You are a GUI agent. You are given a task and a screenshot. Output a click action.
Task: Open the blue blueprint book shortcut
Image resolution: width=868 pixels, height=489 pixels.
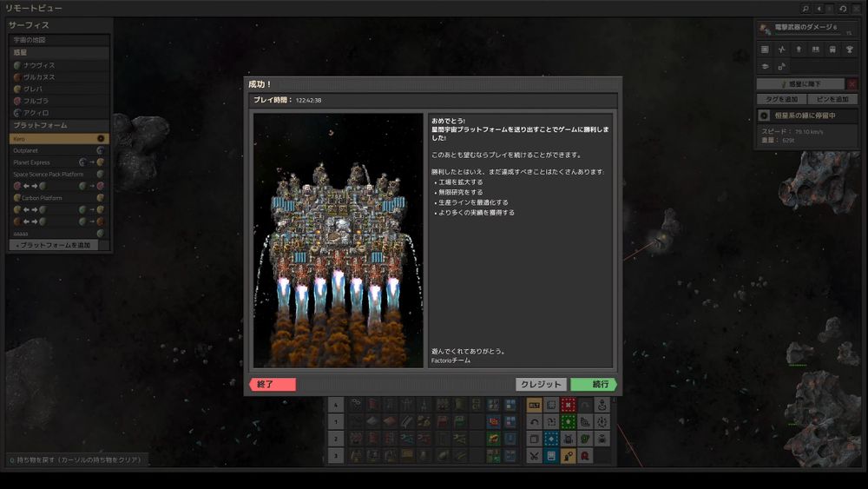click(x=551, y=456)
